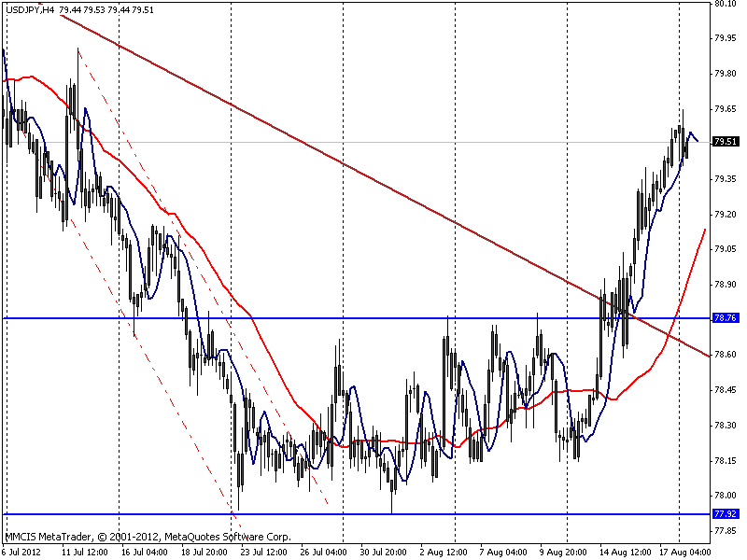
Task: Click the 17 Aug 04:00 time label
Action: point(685,553)
